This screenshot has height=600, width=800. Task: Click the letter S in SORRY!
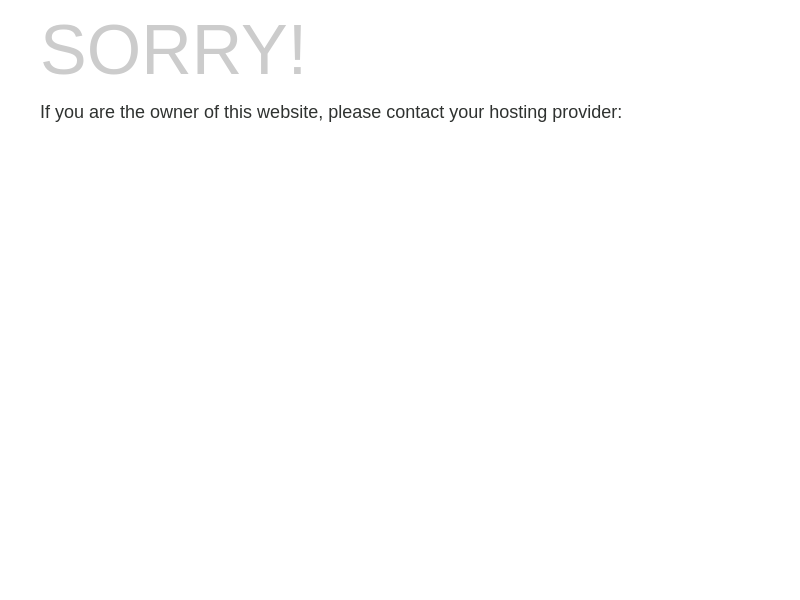point(63,49)
